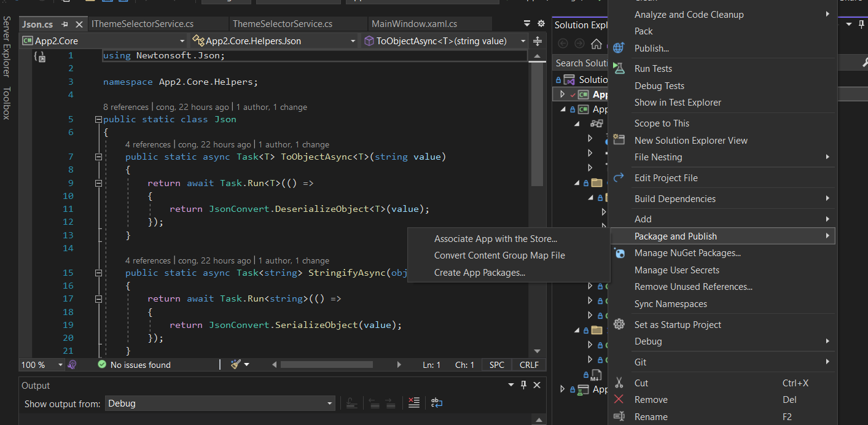Open the Show output from dropdown
Viewport: 868px width, 425px height.
pyautogui.click(x=329, y=404)
